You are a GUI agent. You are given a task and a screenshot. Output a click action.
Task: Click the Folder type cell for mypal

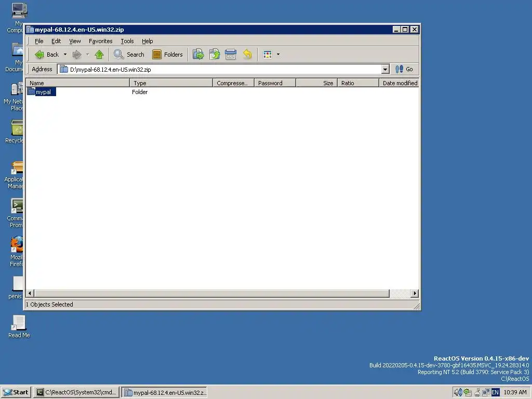pos(140,92)
